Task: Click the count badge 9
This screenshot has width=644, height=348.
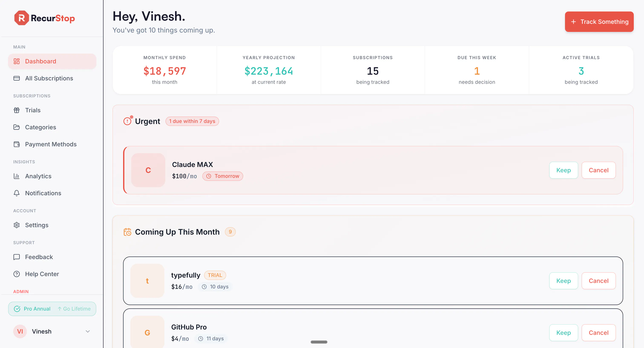Action: (230, 232)
